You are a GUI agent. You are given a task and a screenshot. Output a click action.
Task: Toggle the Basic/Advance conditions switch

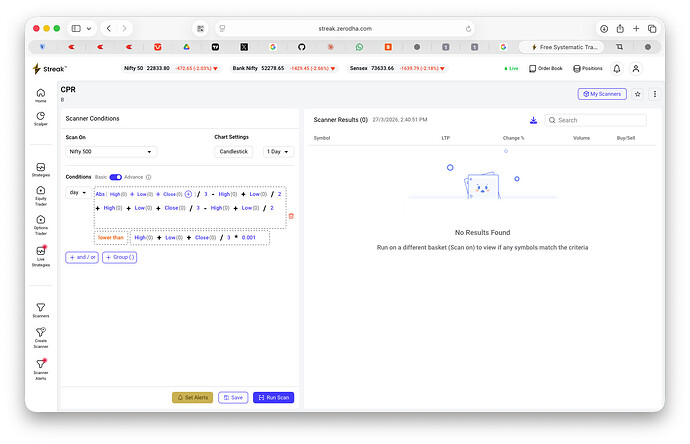pyautogui.click(x=115, y=177)
